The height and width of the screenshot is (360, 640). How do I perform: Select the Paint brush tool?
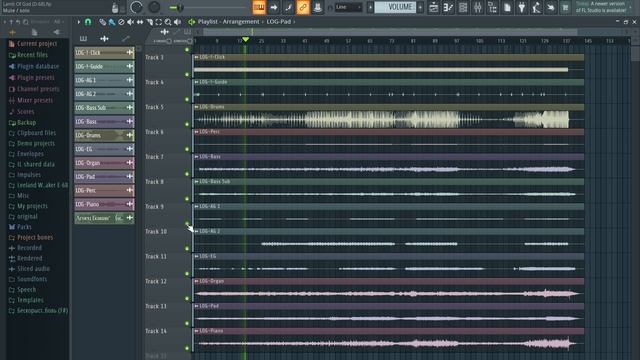pos(112,22)
